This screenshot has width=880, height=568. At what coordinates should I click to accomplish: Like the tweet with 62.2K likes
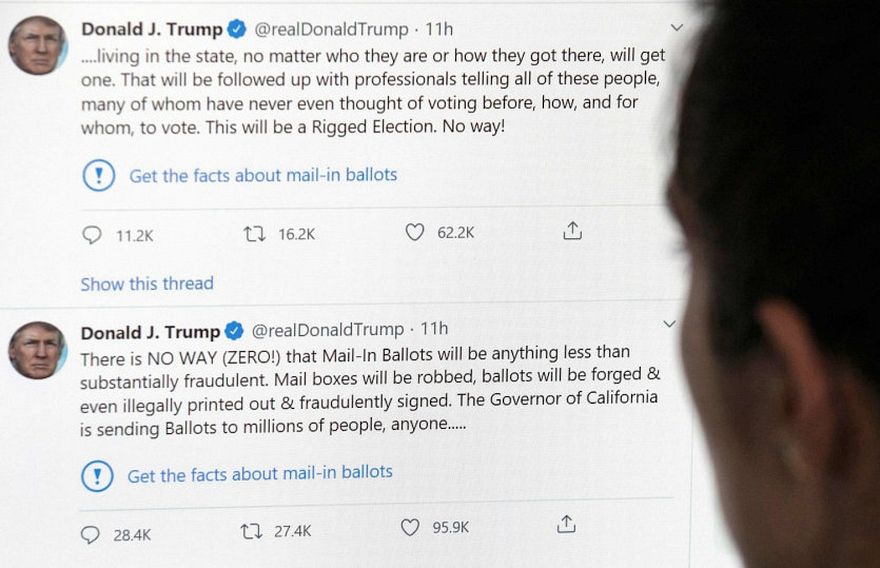coord(414,232)
